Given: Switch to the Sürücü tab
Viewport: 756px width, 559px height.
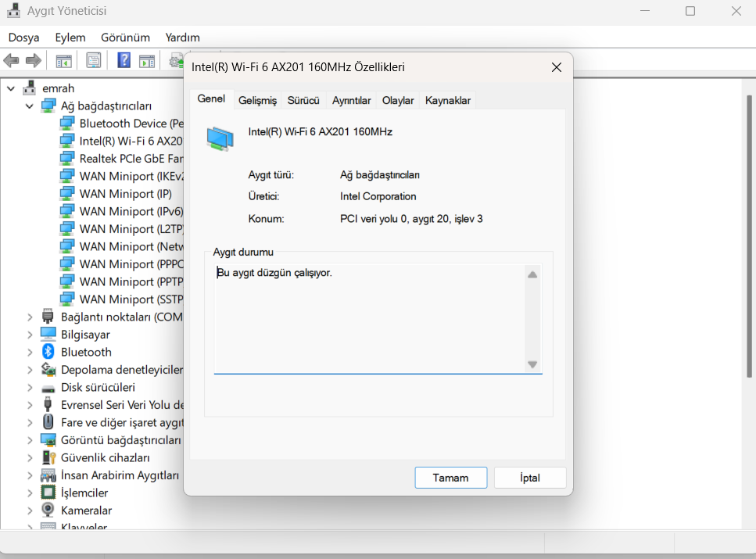Looking at the screenshot, I should tap(303, 100).
